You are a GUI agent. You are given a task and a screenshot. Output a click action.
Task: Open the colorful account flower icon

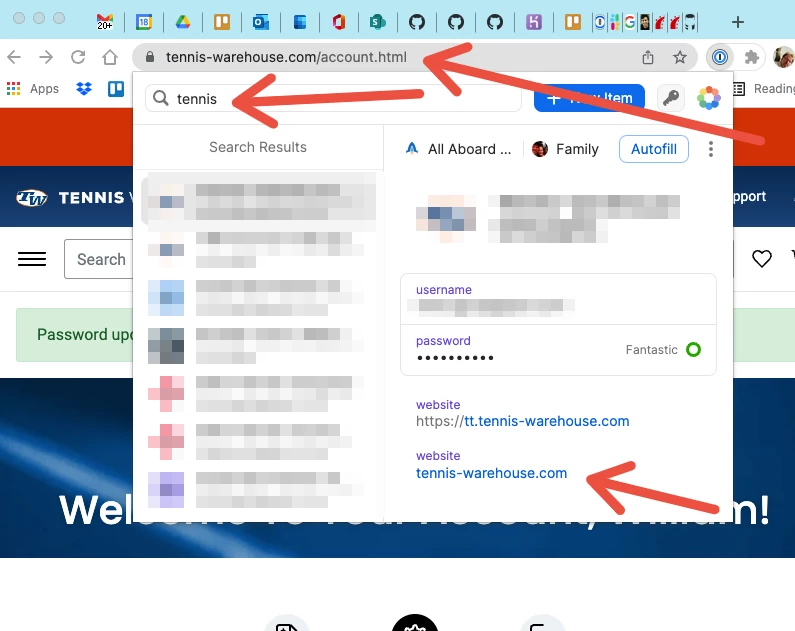point(709,98)
